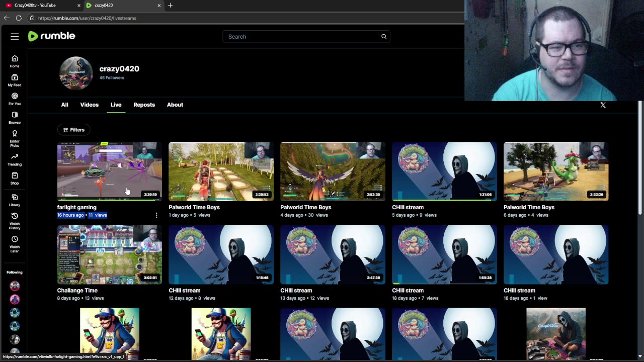Screen dimensions: 644x362
Task: View site information icon in address bar
Action: pyautogui.click(x=32, y=18)
